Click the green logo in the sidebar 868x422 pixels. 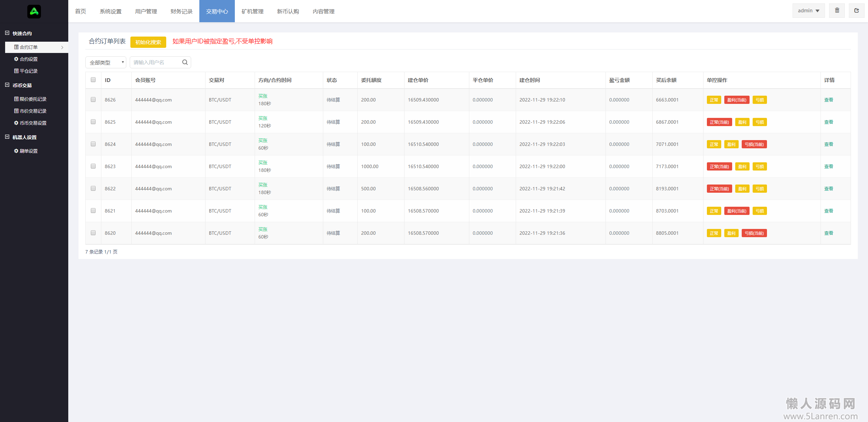[x=34, y=11]
